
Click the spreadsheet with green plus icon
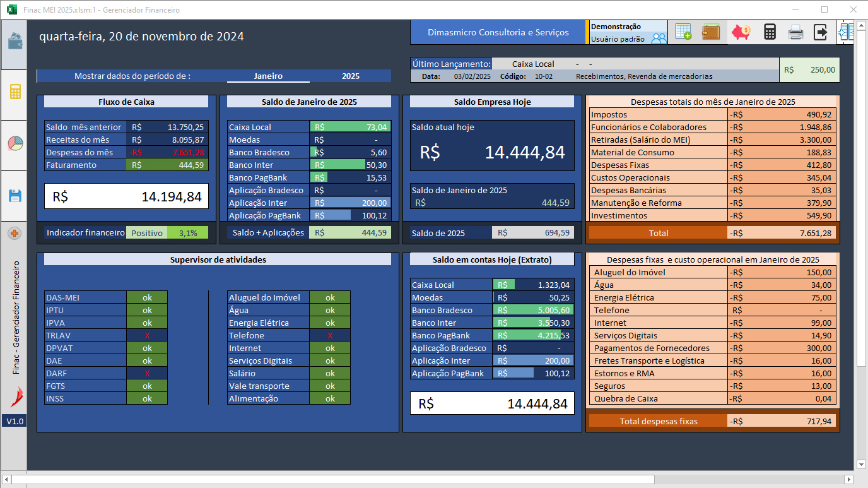[683, 32]
